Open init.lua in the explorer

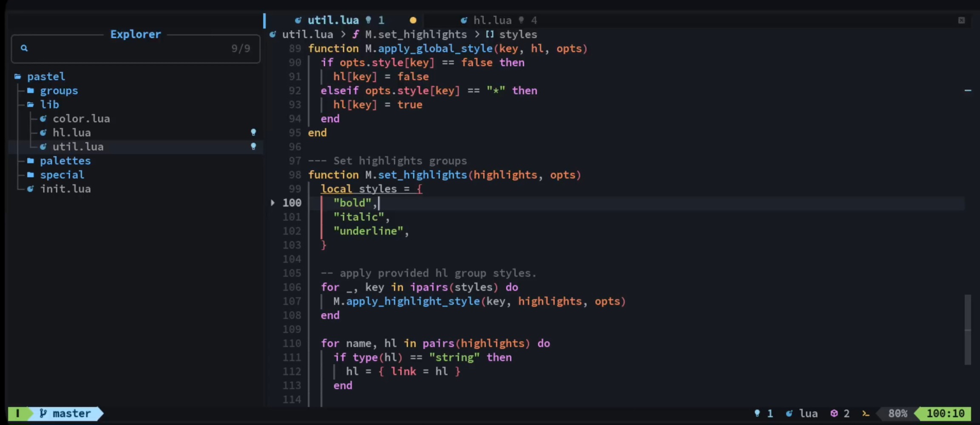point(65,189)
